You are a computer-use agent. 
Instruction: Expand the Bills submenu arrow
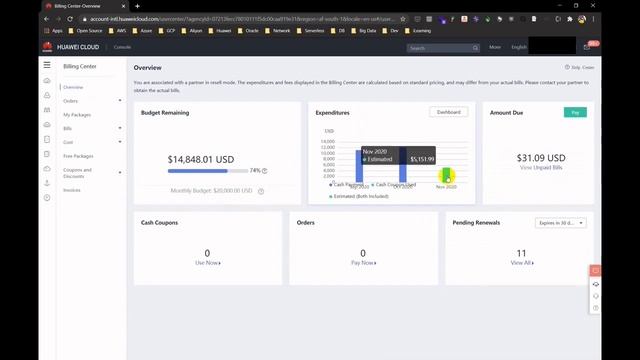120,128
